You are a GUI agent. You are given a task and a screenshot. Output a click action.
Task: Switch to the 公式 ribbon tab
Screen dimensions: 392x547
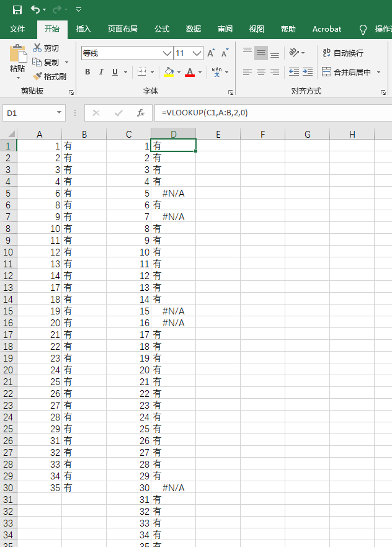click(162, 29)
